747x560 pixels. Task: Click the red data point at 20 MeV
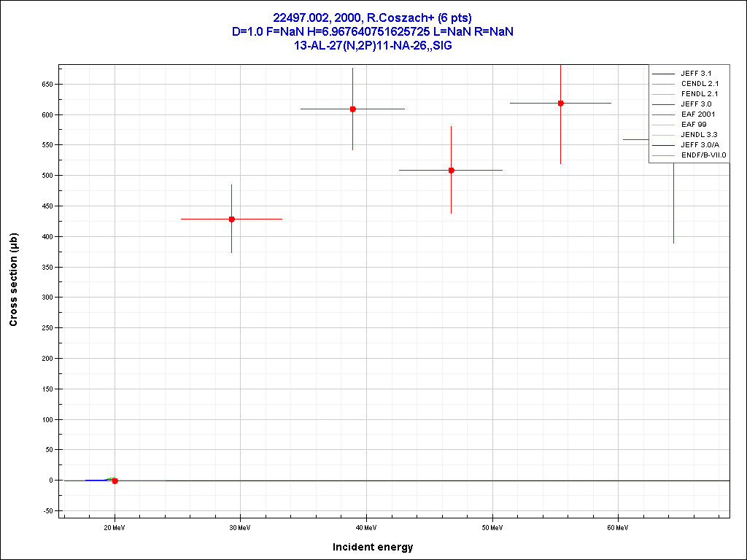115,481
